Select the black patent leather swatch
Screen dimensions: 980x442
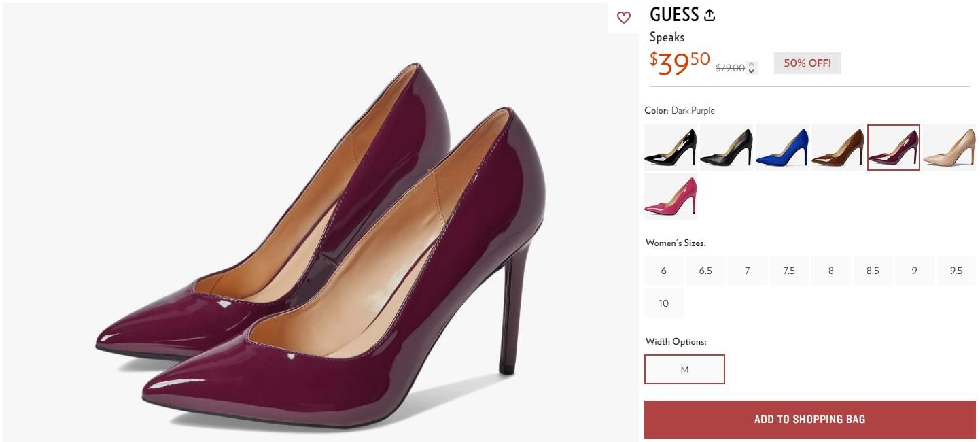(x=670, y=147)
